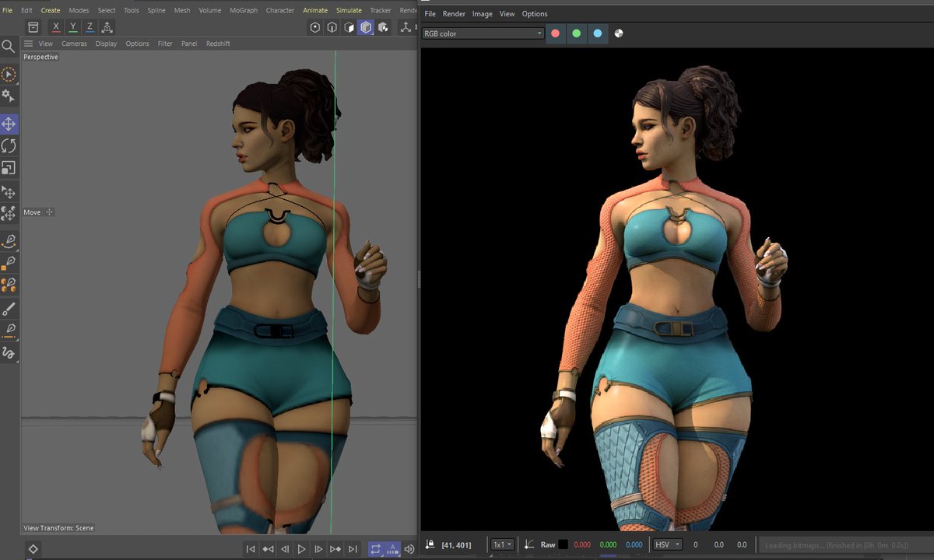Step forward one frame
This screenshot has height=560, width=934.
[x=318, y=549]
